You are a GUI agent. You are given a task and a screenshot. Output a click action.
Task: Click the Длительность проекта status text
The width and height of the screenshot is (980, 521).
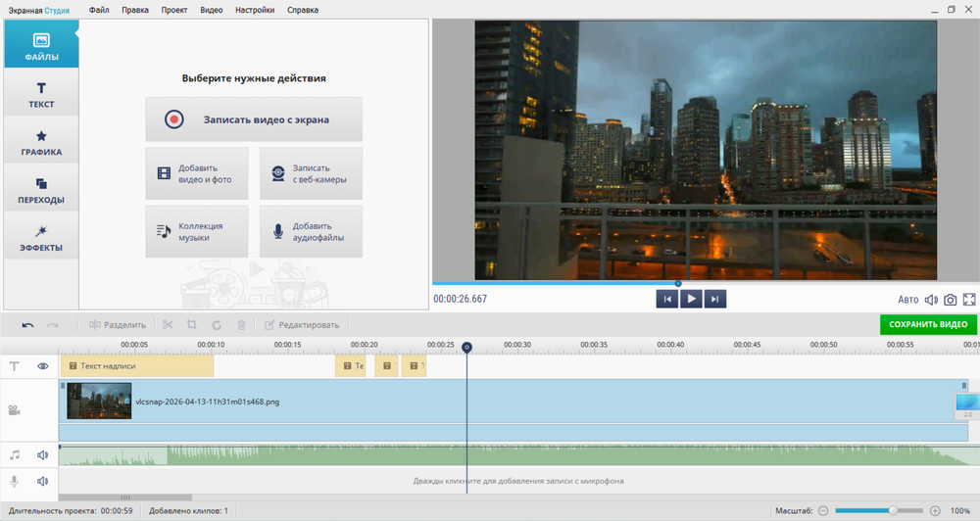point(71,511)
